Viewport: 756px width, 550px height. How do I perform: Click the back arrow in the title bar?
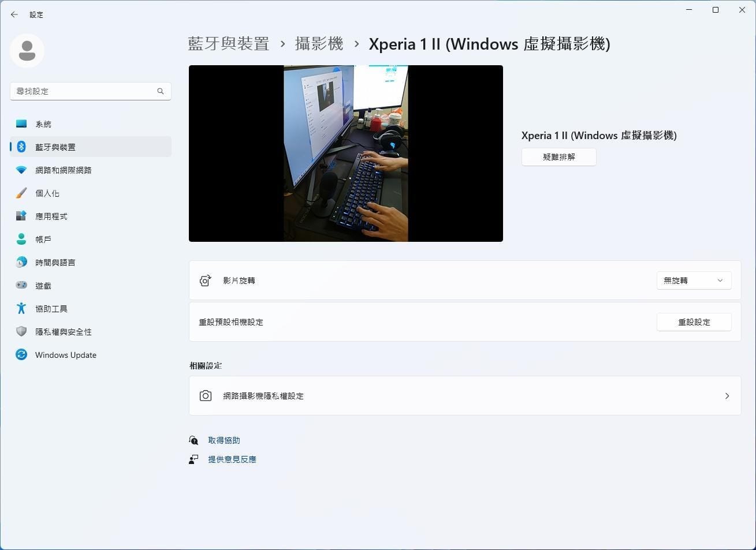tap(14, 14)
